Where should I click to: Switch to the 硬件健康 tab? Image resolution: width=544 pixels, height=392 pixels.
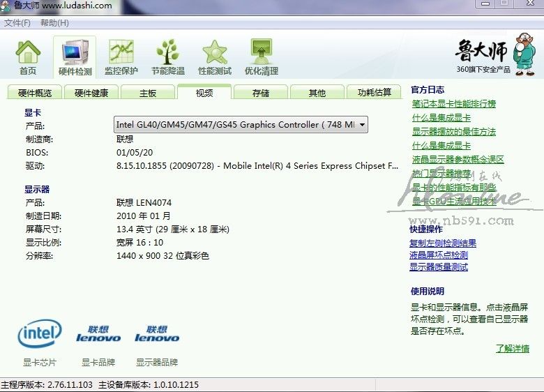(91, 93)
